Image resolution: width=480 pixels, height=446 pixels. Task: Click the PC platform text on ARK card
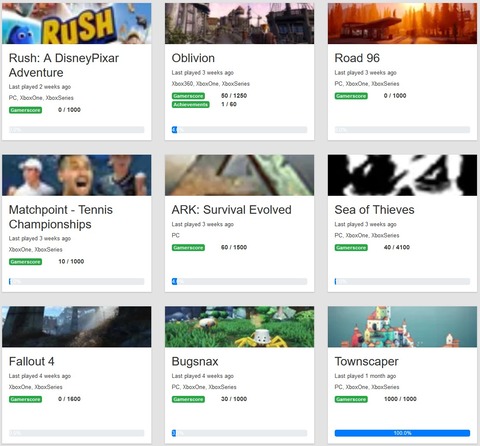click(x=176, y=235)
